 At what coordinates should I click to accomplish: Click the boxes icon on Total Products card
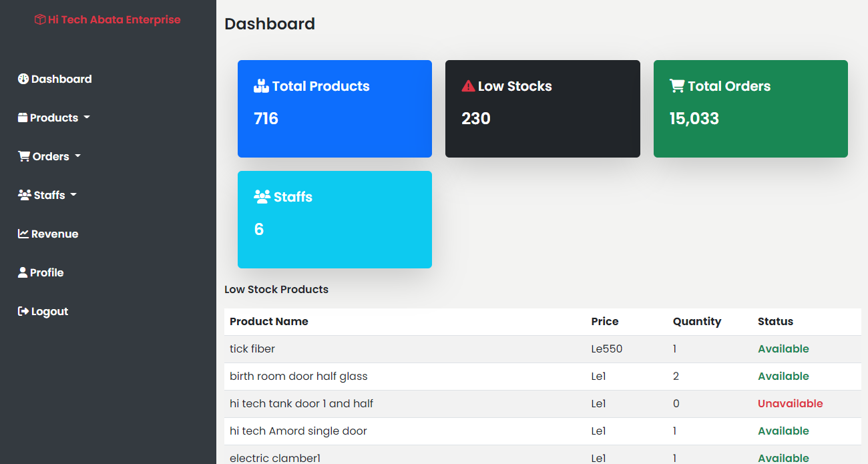click(261, 86)
